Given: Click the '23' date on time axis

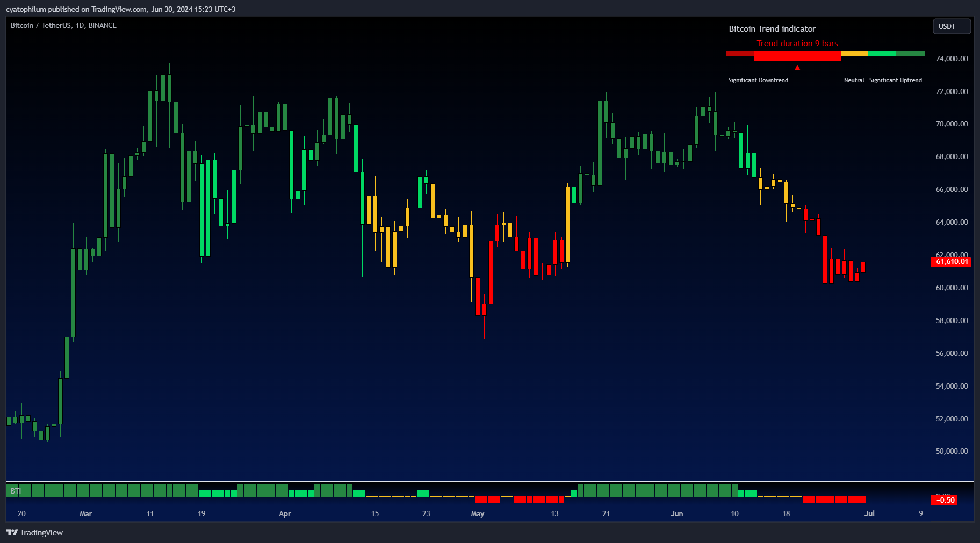Looking at the screenshot, I should tap(426, 513).
